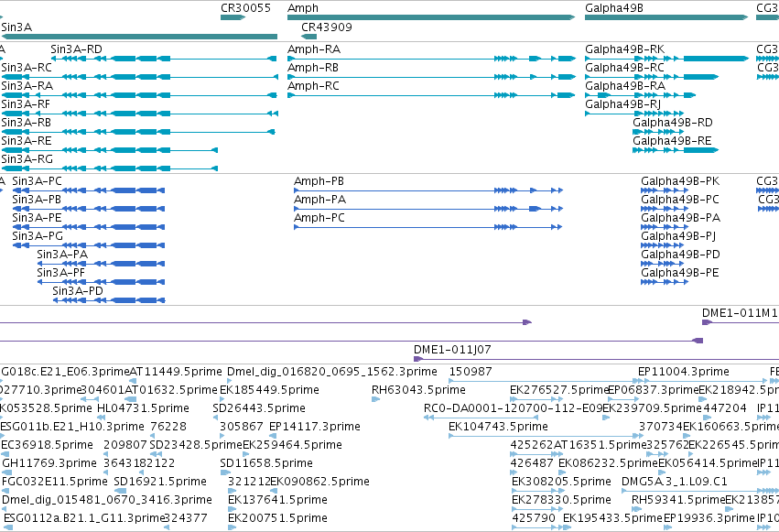Select the Sin3A-PG protein label
The height and width of the screenshot is (532, 779).
[38, 236]
